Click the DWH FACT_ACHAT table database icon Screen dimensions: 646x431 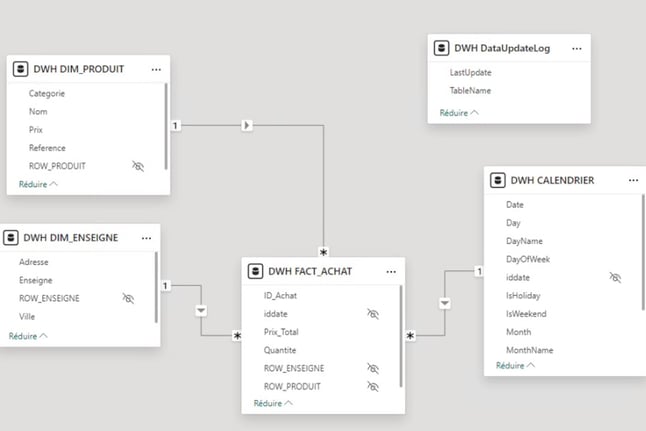tap(255, 271)
